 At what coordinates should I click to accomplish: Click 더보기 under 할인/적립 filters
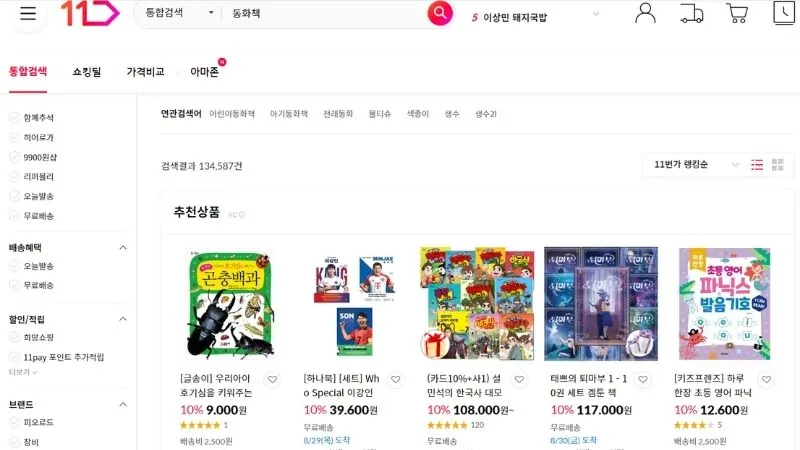tap(23, 372)
